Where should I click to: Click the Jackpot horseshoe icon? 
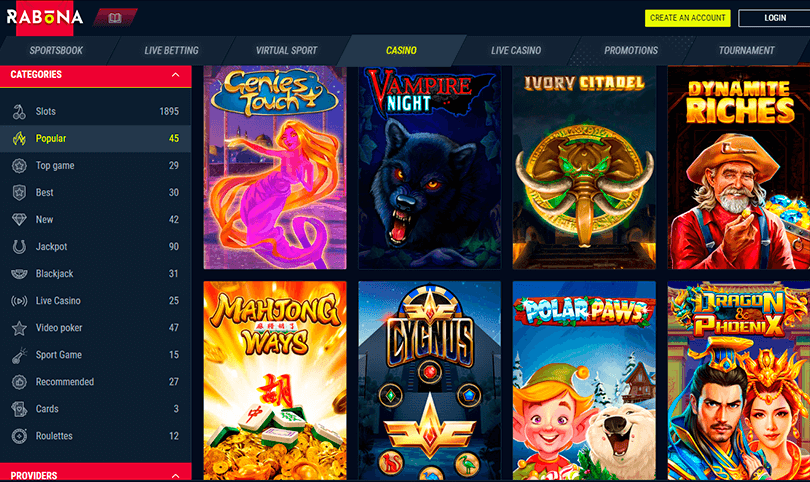pyautogui.click(x=19, y=247)
